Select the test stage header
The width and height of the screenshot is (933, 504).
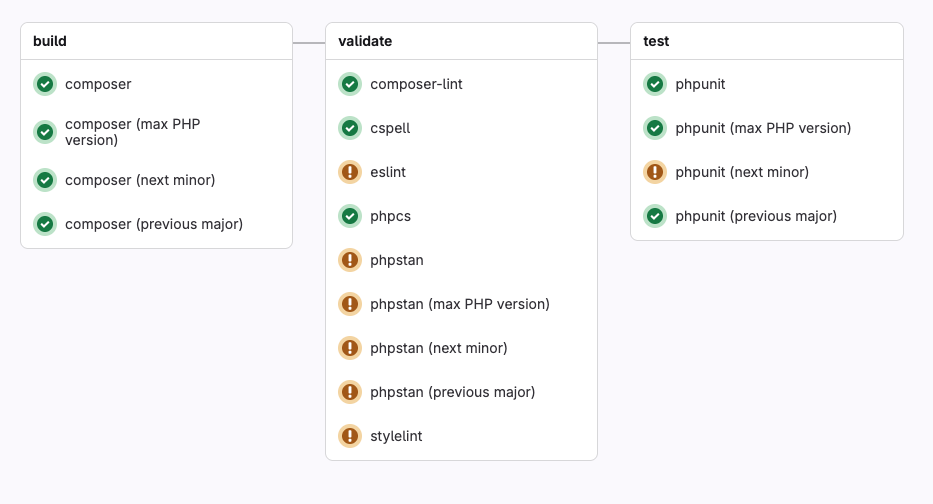pos(656,41)
